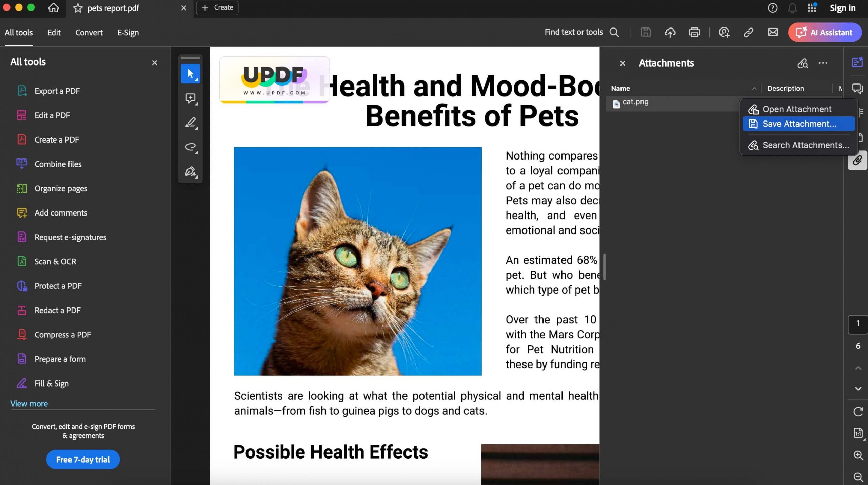Select the cat.png attachment row

pyautogui.click(x=671, y=102)
